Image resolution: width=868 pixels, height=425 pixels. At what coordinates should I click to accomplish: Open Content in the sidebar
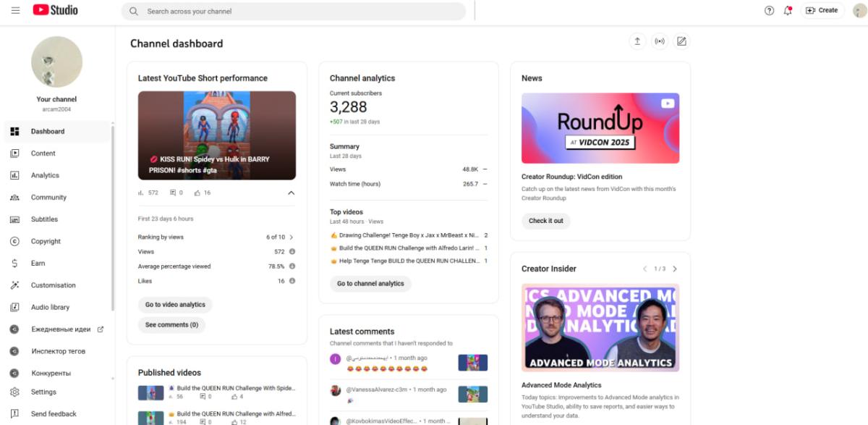[x=57, y=153]
